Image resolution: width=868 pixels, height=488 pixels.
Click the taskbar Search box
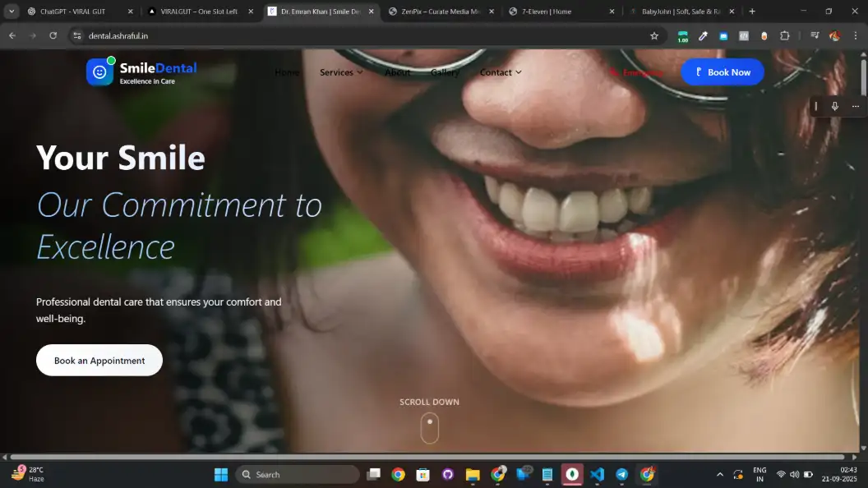coord(298,475)
